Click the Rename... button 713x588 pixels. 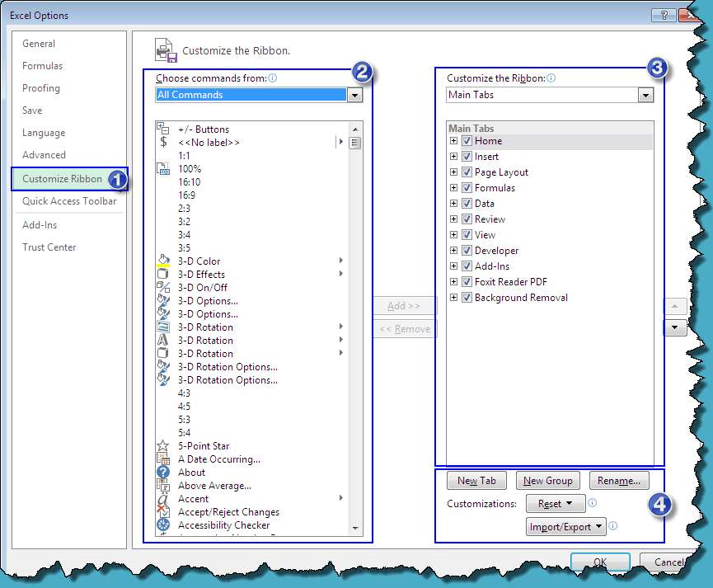tap(619, 481)
